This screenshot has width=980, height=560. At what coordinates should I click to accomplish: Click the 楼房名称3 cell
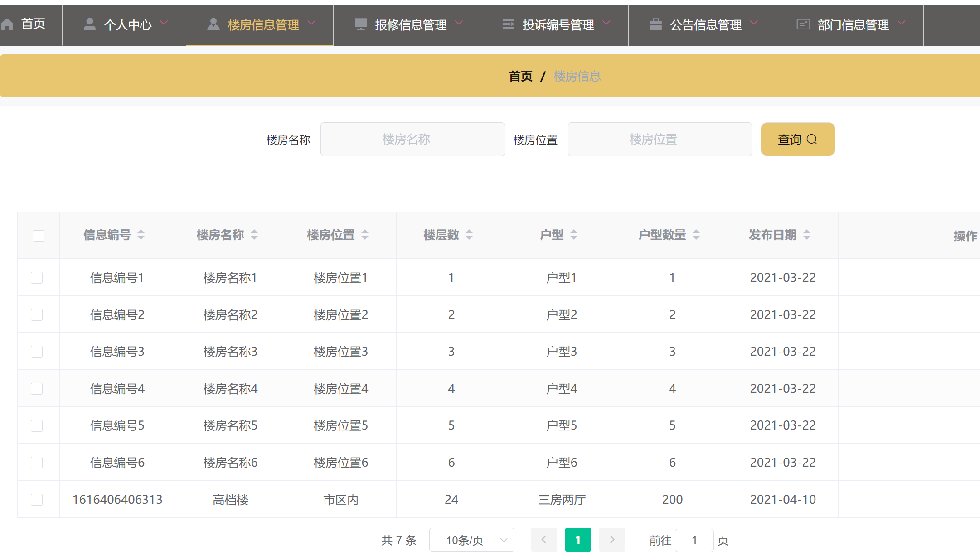[x=230, y=352]
